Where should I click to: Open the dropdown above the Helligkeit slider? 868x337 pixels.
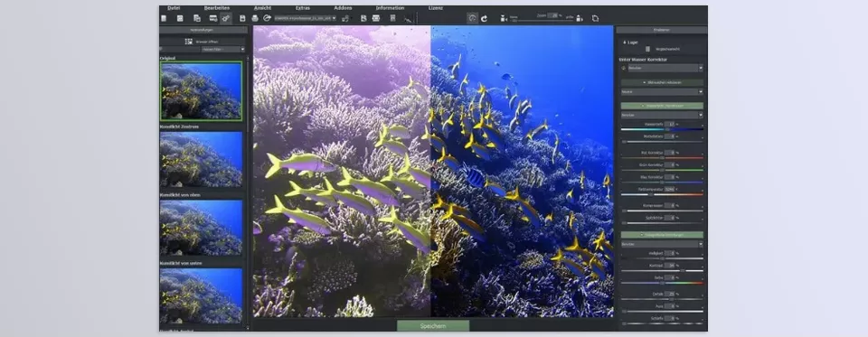point(662,244)
